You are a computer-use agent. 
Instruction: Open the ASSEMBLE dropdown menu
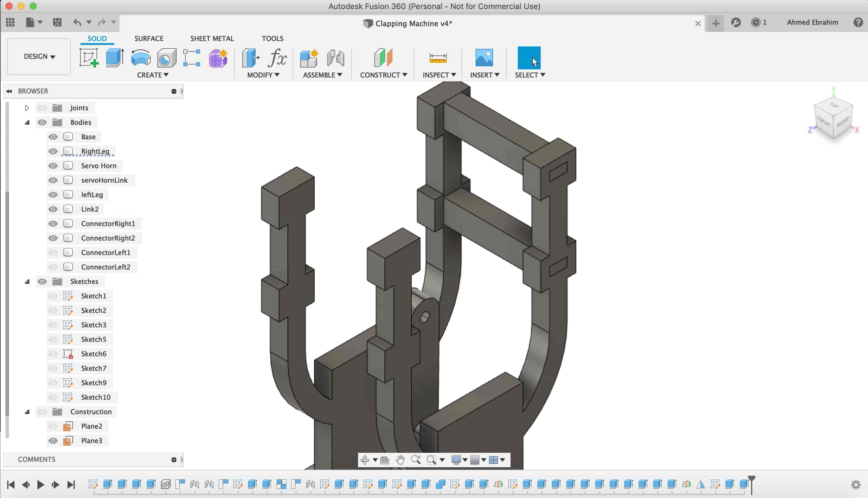[x=322, y=75]
